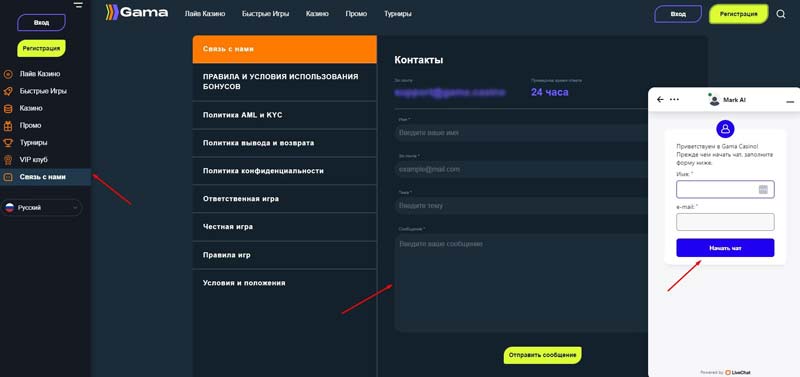The height and width of the screenshot is (377, 800).
Task: Click the Gama logo
Action: pyautogui.click(x=136, y=12)
